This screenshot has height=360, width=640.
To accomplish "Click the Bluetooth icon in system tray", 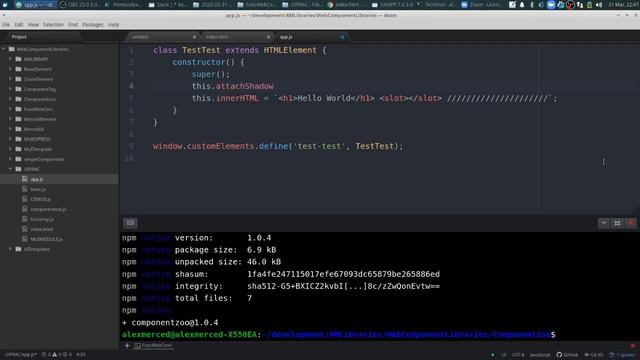I will [x=532, y=5].
